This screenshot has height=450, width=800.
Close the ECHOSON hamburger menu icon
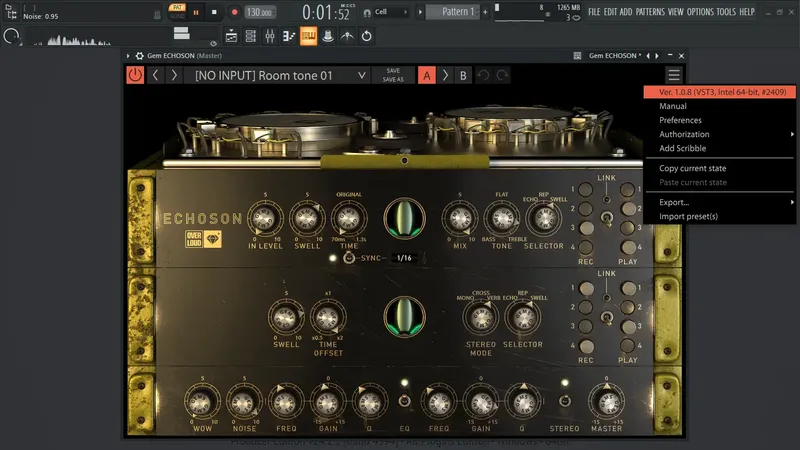click(x=674, y=76)
